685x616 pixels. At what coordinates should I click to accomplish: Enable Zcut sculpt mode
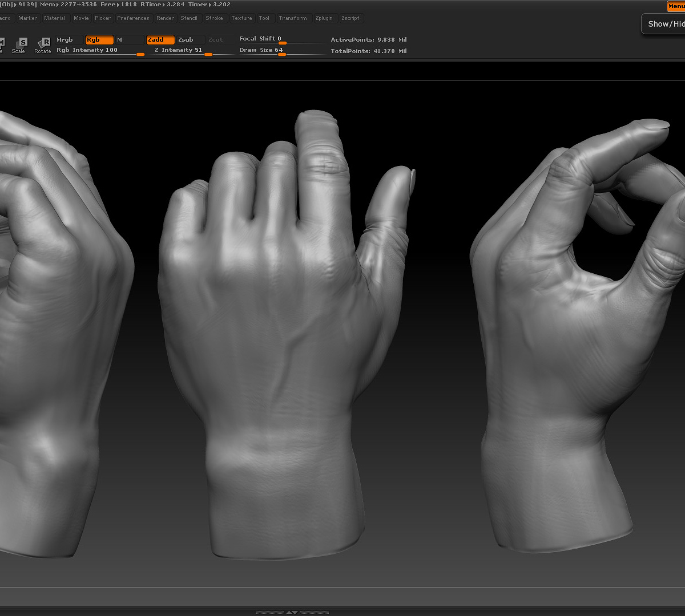pyautogui.click(x=220, y=40)
